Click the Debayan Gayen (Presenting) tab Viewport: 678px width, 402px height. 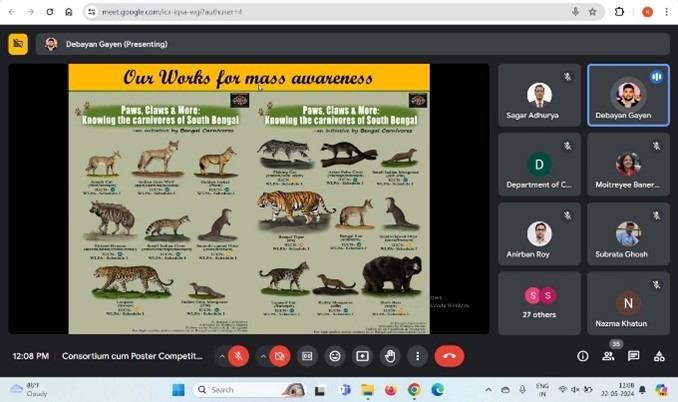point(105,44)
